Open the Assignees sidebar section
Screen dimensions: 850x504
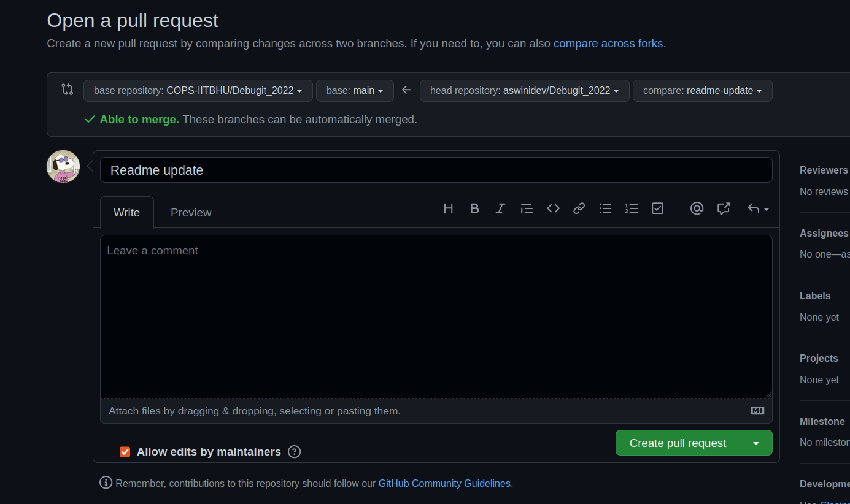click(x=824, y=233)
